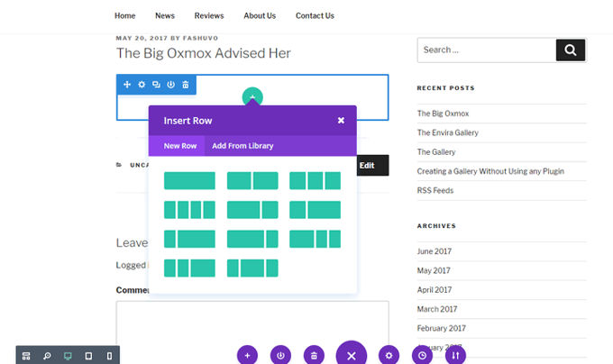The width and height of the screenshot is (613, 364).
Task: Switch to desktop preview mode
Action: coord(68,356)
